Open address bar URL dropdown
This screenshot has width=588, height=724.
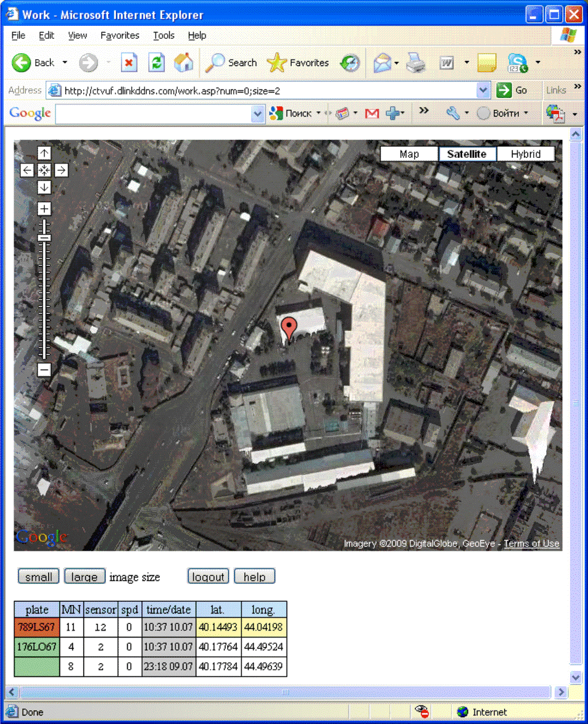point(483,91)
